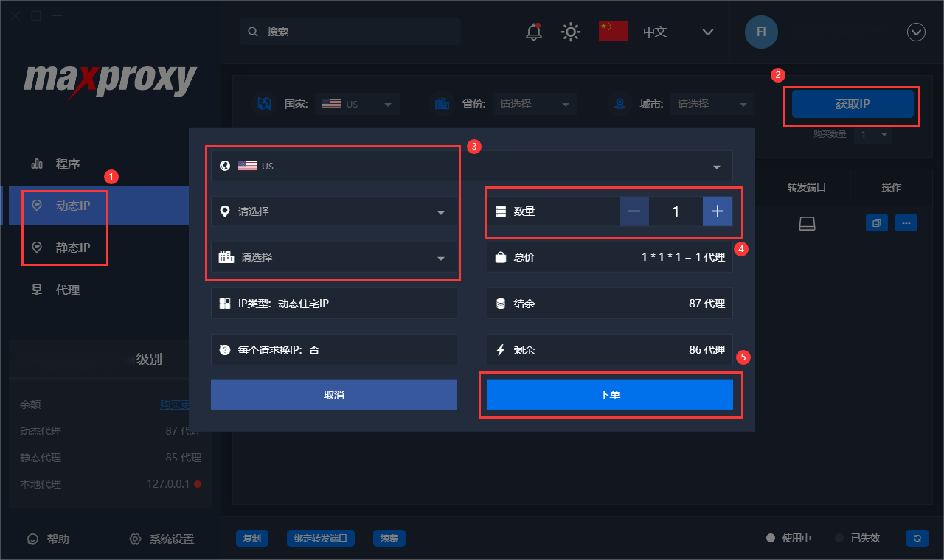Image resolution: width=944 pixels, height=560 pixels.
Task: Click the search magnifier icon
Action: [x=253, y=32]
